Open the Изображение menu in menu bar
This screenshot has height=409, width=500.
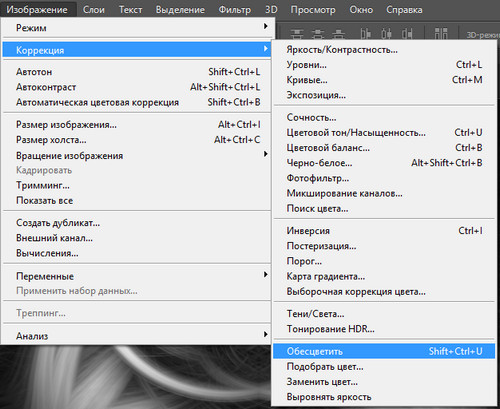click(x=37, y=10)
